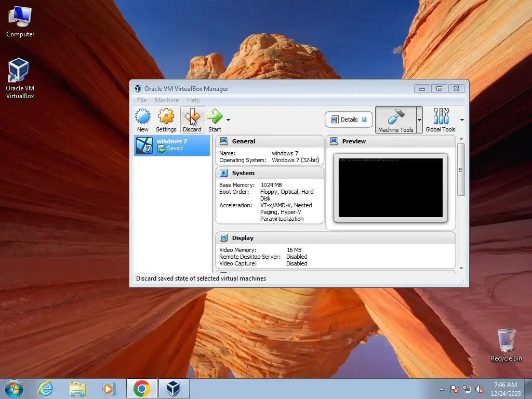Screen dimensions: 532x399
Task: Open the Computer desktop icon
Action: click(20, 22)
